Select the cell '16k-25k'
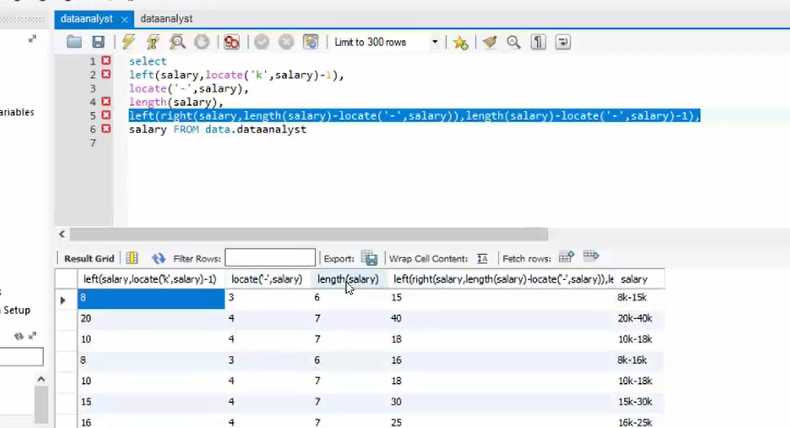The image size is (790, 428). click(635, 422)
